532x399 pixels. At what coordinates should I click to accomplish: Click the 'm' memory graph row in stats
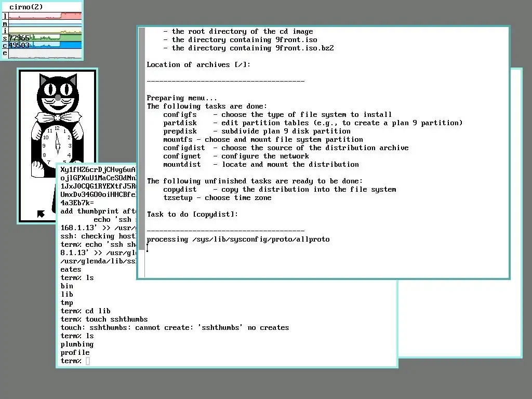tap(45, 23)
